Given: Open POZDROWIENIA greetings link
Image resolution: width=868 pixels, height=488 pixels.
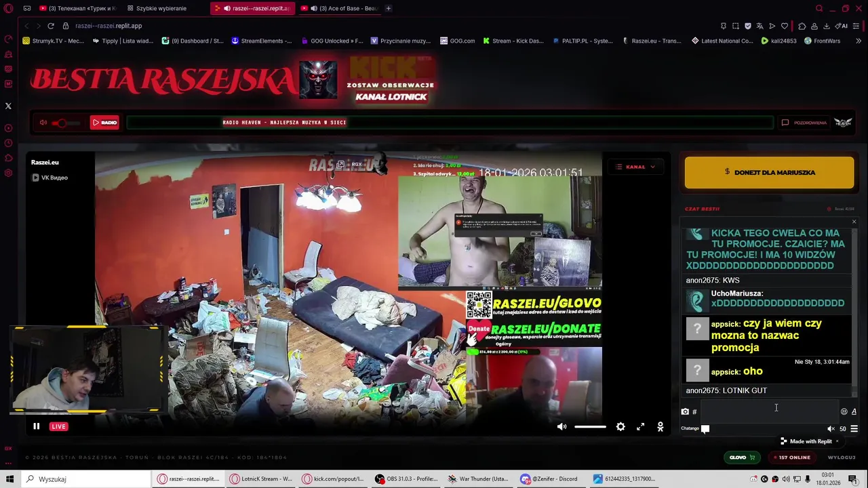Looking at the screenshot, I should [804, 123].
